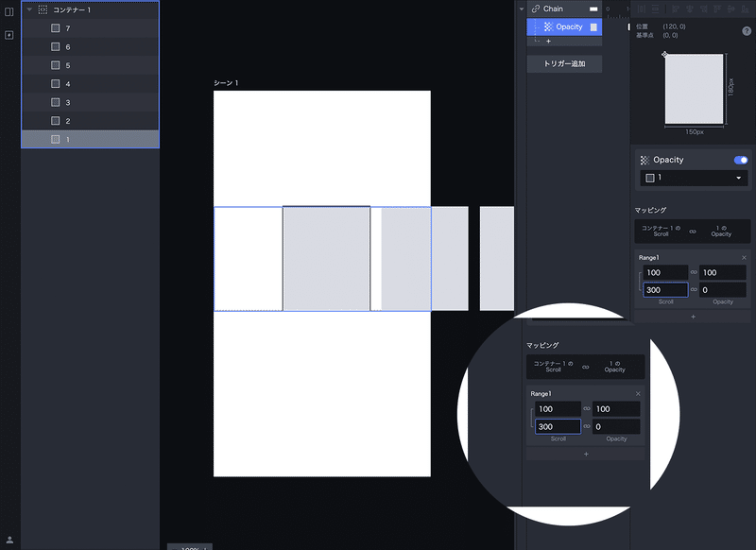Open the target layer dropdown showing 1
756x550 pixels.
pyautogui.click(x=694, y=178)
